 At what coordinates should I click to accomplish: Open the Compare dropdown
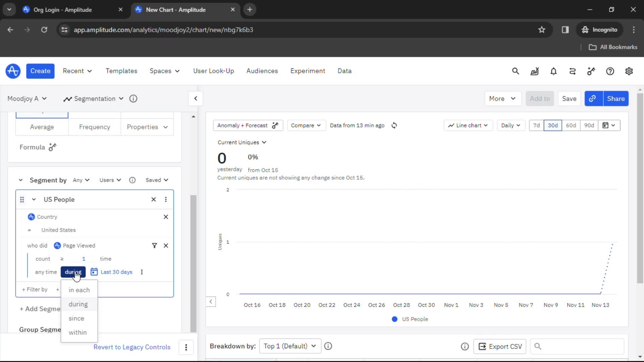tap(306, 125)
